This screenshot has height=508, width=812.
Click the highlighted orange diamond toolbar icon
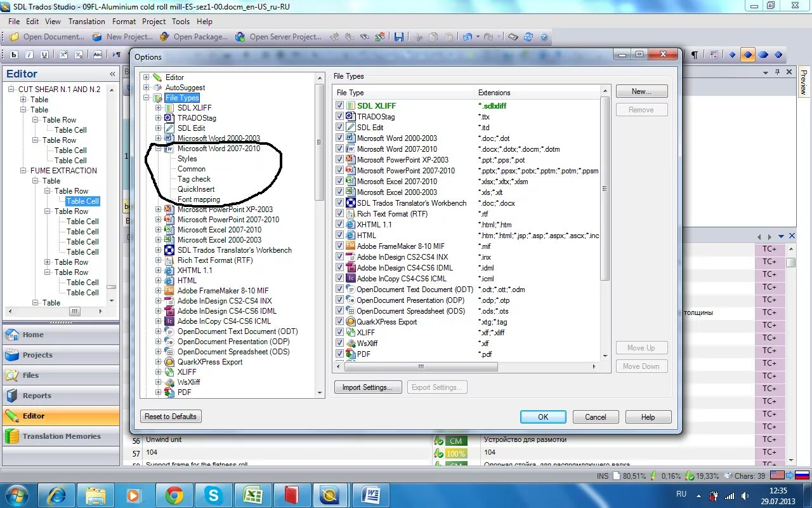click(x=748, y=55)
